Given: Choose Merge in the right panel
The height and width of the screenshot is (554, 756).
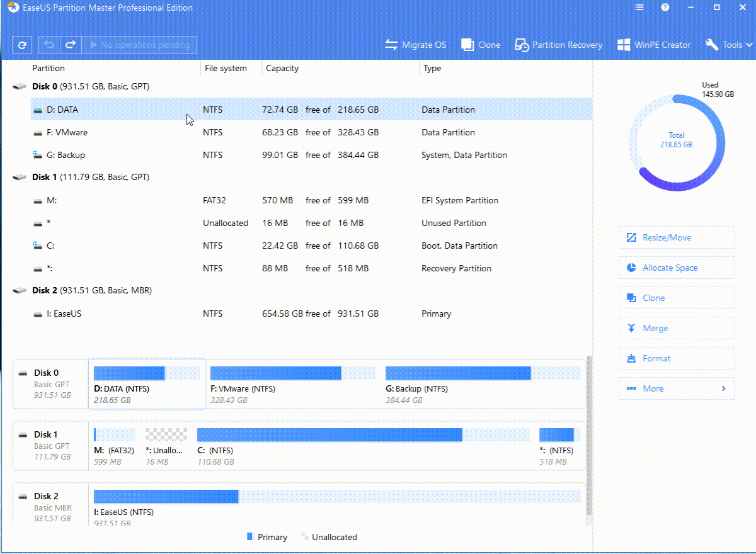Looking at the screenshot, I should (677, 328).
